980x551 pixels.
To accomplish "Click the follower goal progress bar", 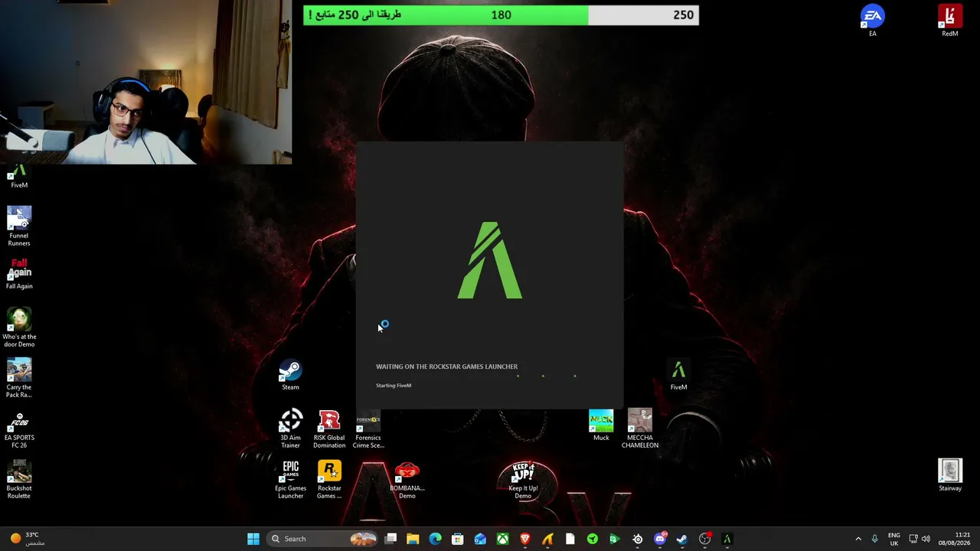I will click(x=501, y=15).
